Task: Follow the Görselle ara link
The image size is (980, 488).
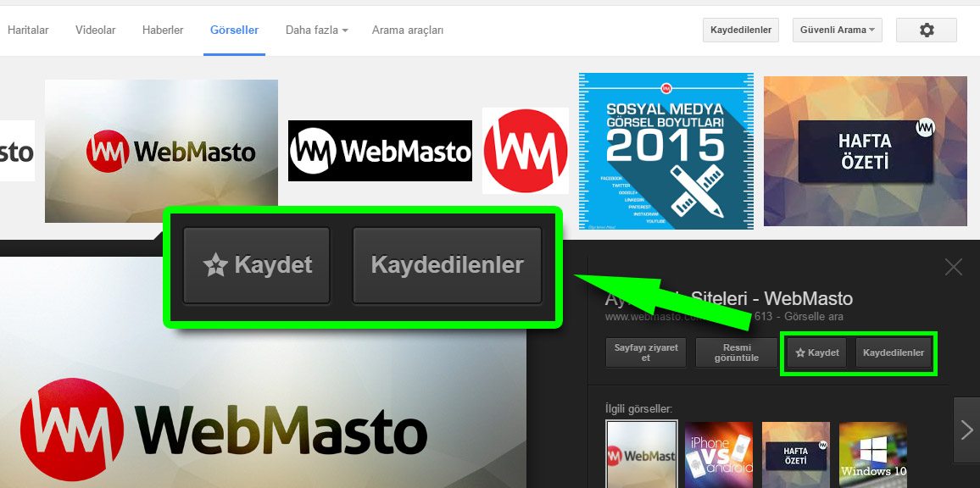Action: [x=813, y=317]
